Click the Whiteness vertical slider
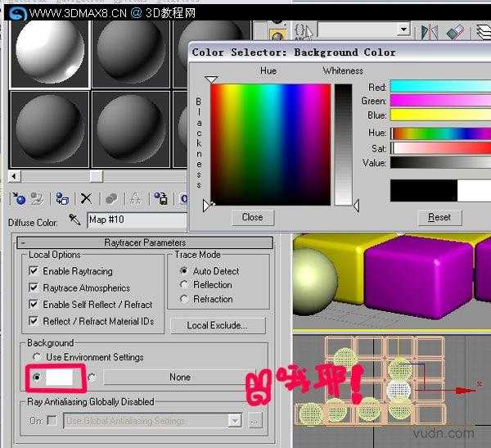 tap(343, 144)
